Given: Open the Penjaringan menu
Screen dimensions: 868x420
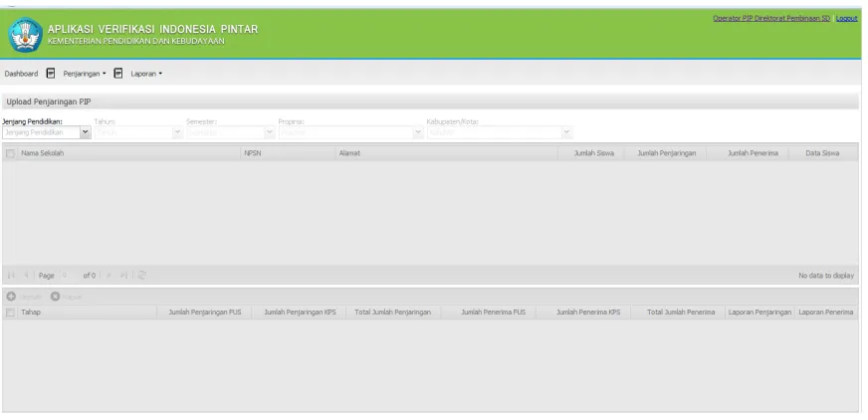Looking at the screenshot, I should pos(85,74).
